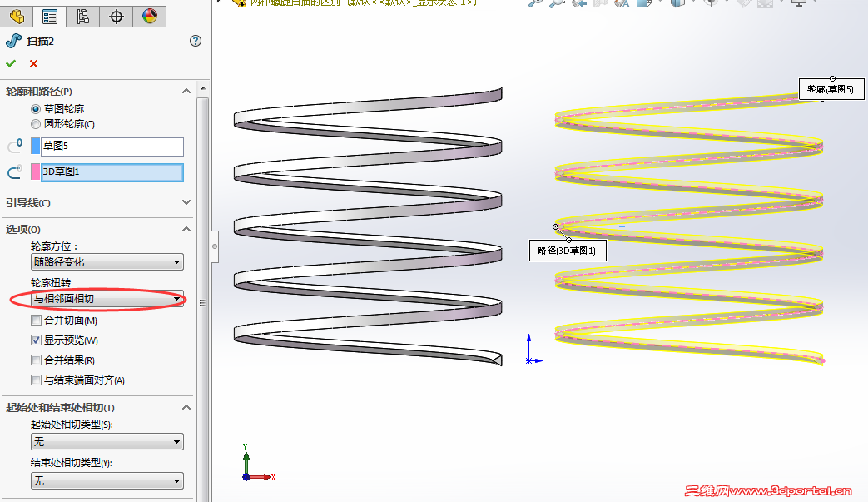Screen dimensions: 868x502
Task: Click the monitor-shaped view settings icon
Action: click(799, 2)
